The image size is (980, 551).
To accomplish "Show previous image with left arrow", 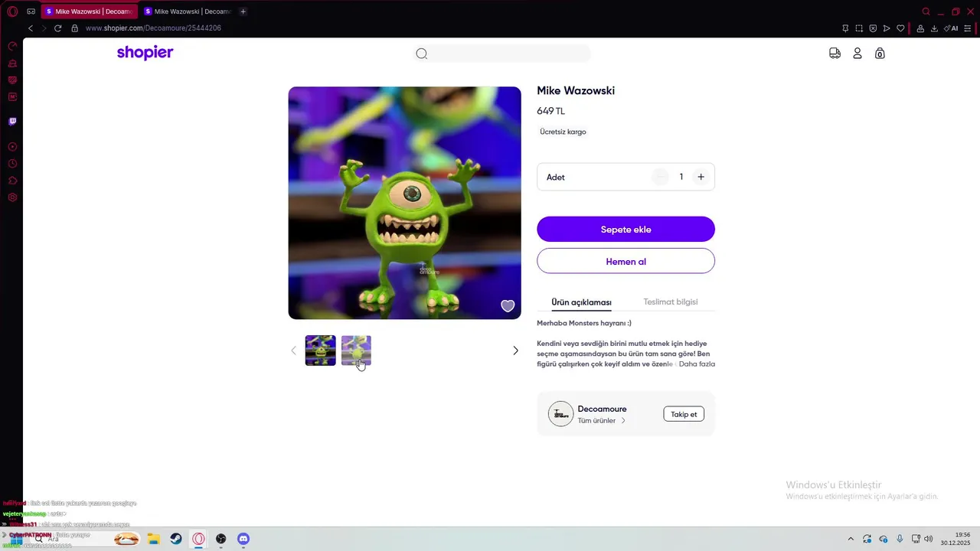I will coord(293,350).
